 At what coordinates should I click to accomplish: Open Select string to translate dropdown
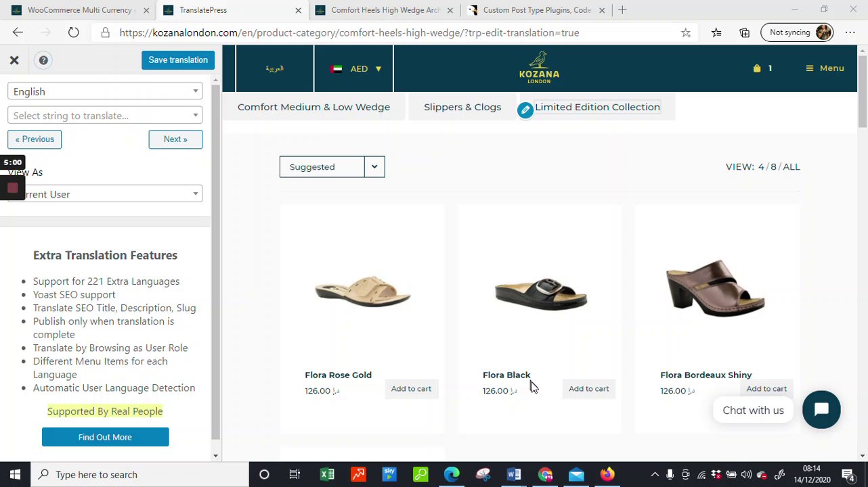pyautogui.click(x=105, y=116)
